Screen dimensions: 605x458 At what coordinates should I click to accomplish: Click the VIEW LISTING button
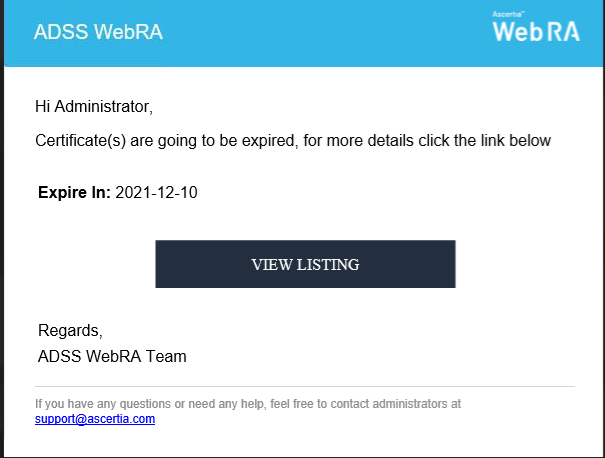(x=305, y=264)
